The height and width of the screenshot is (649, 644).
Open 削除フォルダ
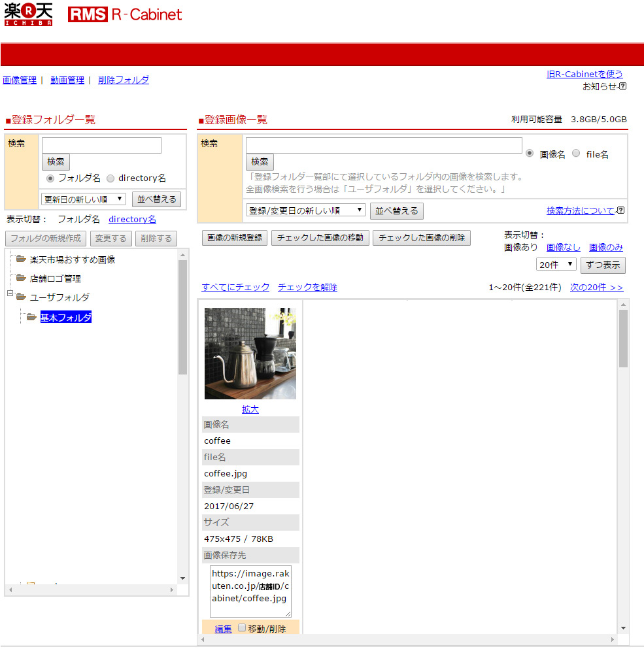point(123,79)
